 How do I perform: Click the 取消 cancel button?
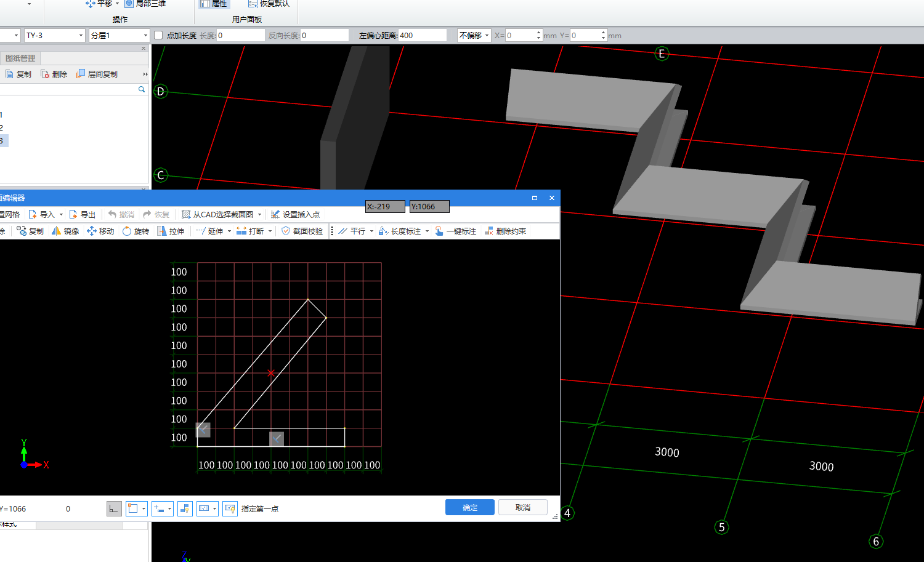(523, 507)
